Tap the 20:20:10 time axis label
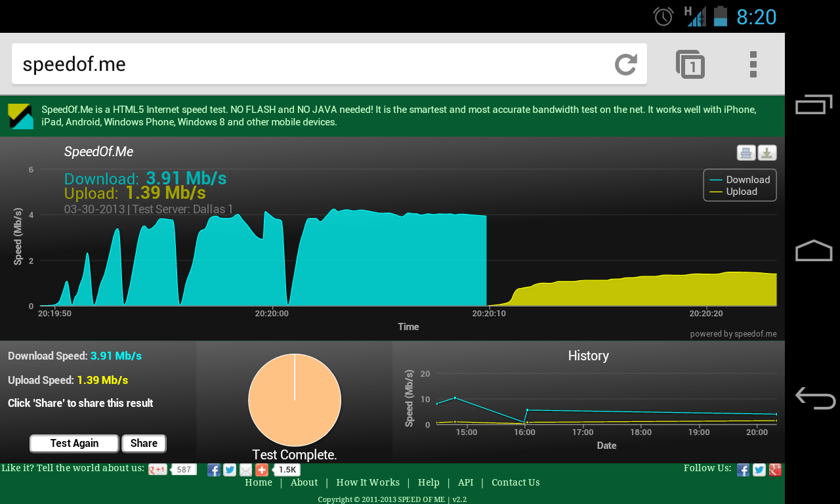The width and height of the screenshot is (840, 504). [489, 314]
